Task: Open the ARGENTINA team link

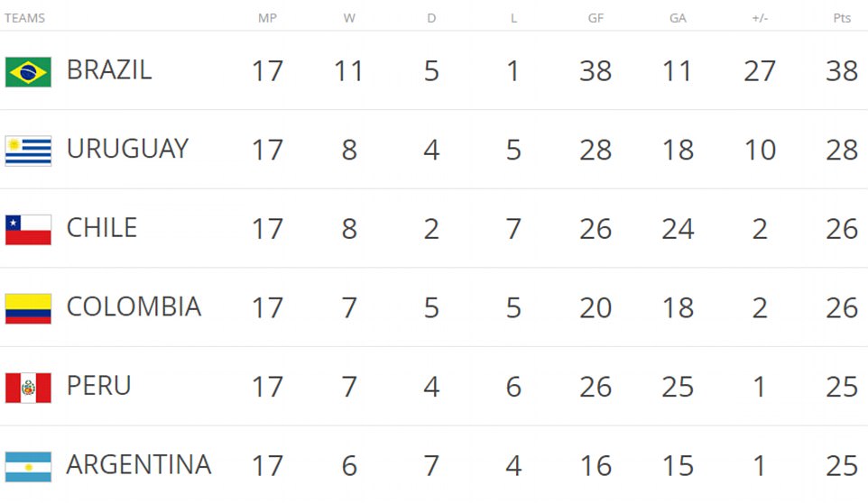Action: (139, 465)
